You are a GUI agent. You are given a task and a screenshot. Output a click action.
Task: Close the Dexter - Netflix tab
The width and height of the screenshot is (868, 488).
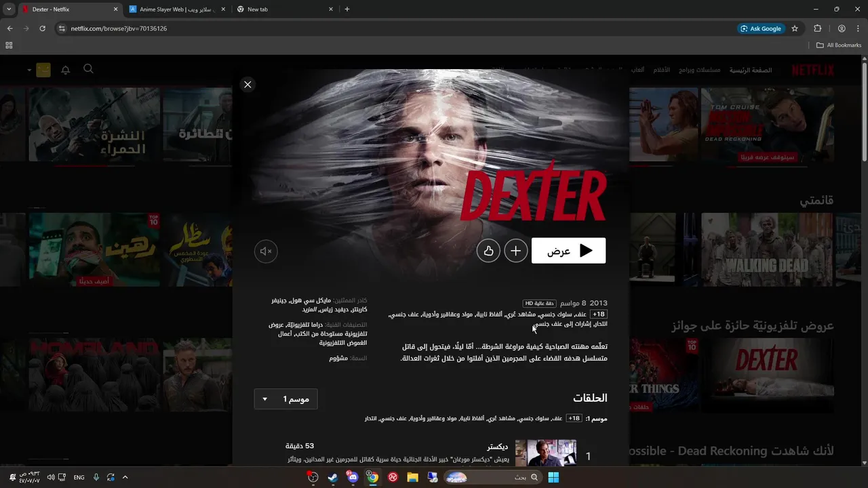[115, 9]
